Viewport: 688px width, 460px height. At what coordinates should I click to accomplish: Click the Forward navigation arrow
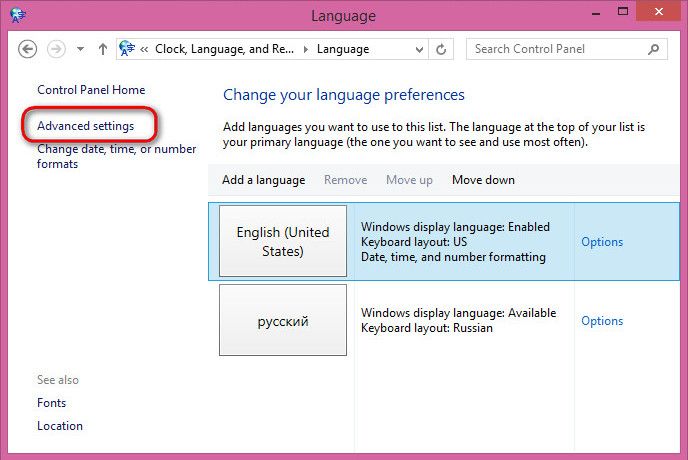(x=56, y=49)
